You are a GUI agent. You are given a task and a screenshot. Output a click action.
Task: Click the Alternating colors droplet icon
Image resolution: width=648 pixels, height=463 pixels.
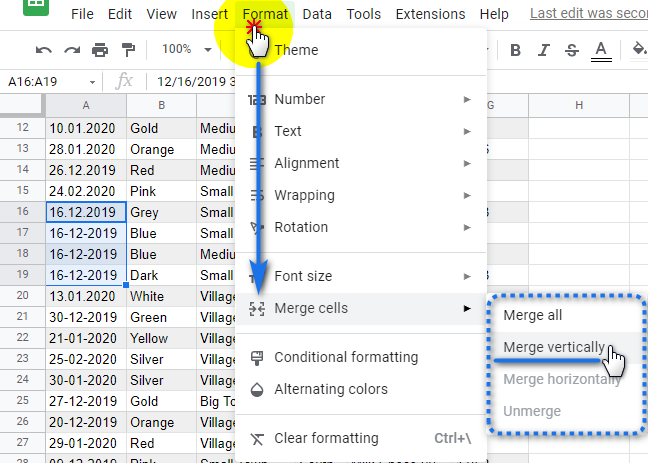pos(257,389)
